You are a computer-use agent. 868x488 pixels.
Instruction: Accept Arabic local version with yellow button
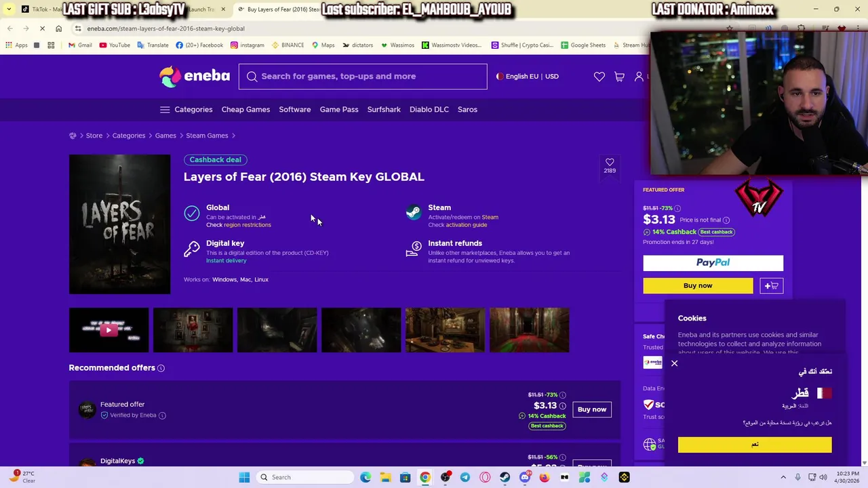755,445
